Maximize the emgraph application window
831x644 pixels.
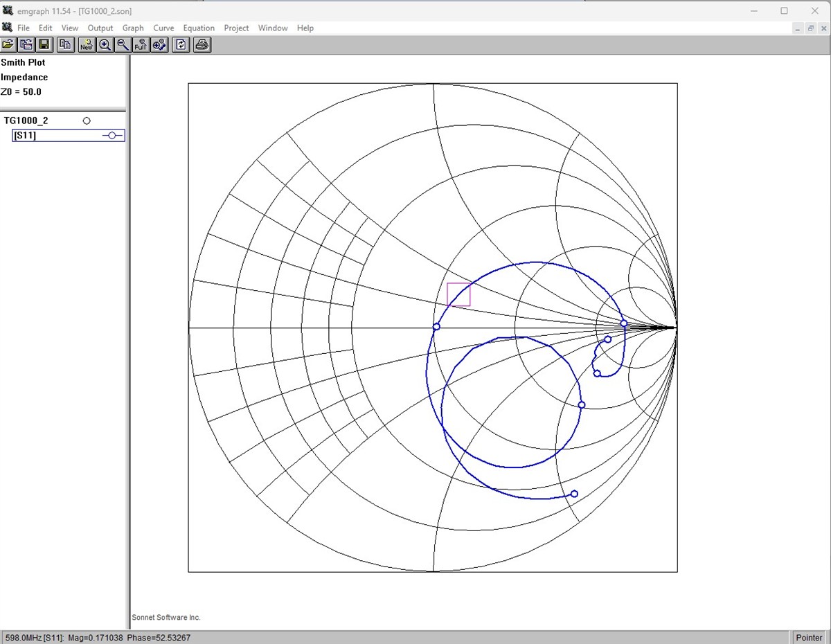tap(784, 10)
